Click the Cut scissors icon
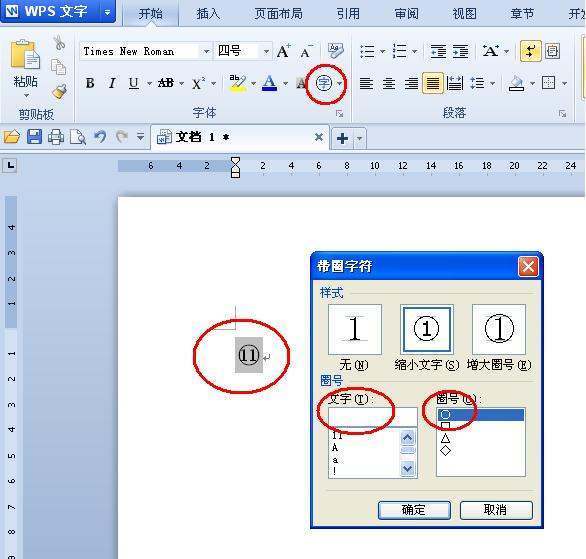Screen dimensions: 586x559 pos(59,43)
